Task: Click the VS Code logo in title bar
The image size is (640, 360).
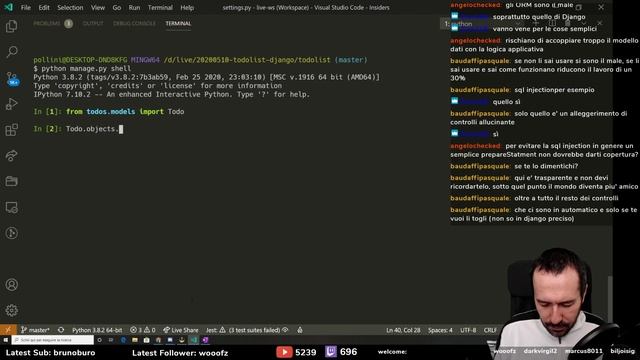Action: point(8,7)
